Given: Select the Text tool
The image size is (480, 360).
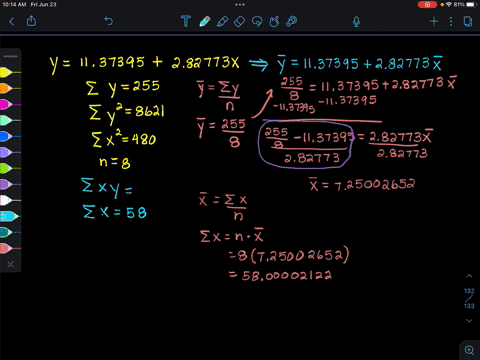Looking at the screenshot, I should point(186,21).
